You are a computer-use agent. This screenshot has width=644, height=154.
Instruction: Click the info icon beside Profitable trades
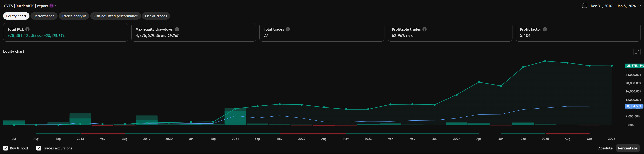(x=424, y=29)
